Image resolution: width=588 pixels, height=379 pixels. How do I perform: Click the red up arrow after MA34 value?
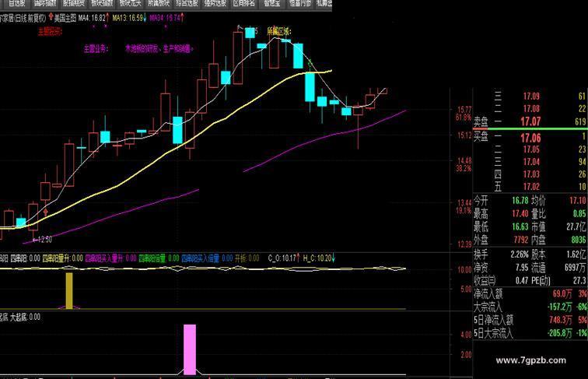point(182,17)
